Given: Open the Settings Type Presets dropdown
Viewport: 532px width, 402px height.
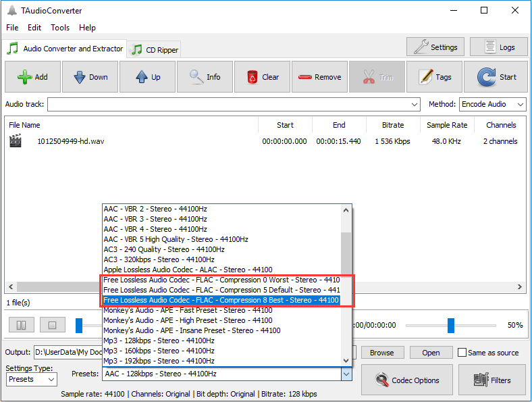Looking at the screenshot, I should click(x=32, y=379).
